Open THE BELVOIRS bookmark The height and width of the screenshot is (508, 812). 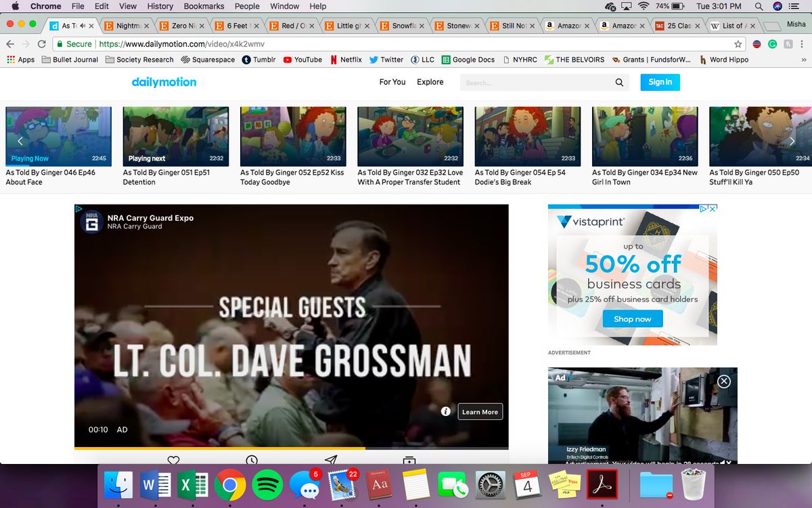(573, 60)
